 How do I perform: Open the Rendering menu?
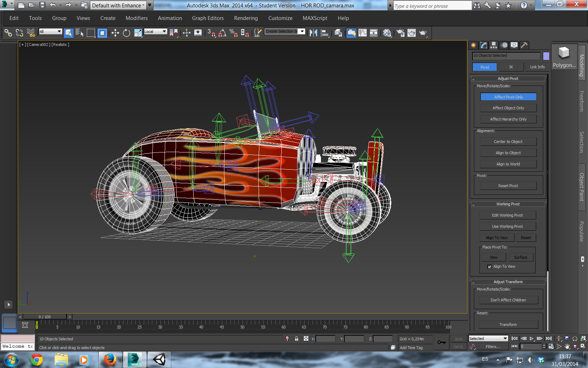click(246, 18)
